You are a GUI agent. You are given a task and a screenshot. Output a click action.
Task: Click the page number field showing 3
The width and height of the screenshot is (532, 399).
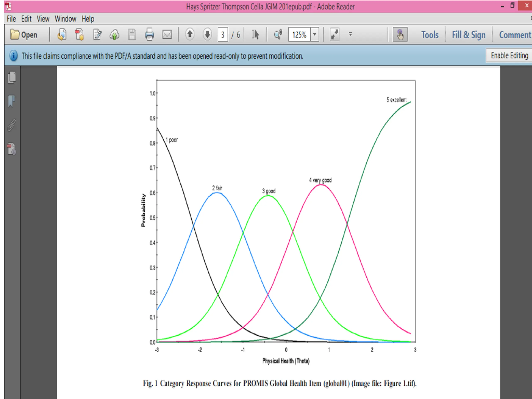223,35
